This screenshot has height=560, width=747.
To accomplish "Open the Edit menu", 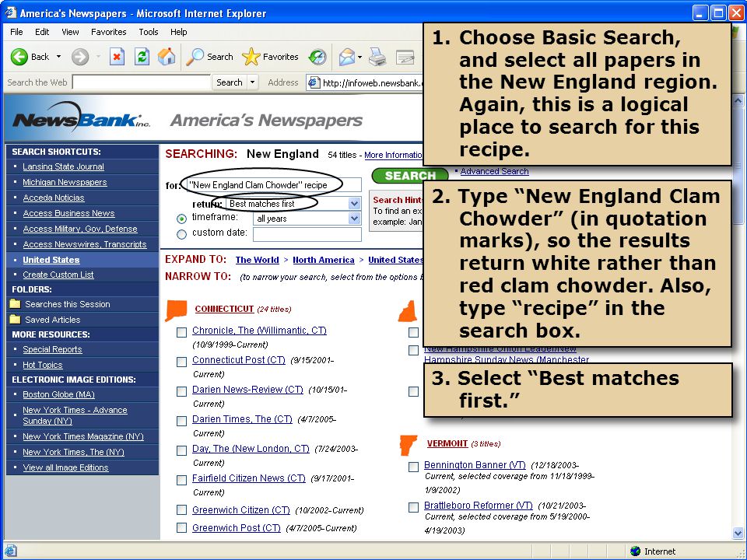I will (x=42, y=32).
